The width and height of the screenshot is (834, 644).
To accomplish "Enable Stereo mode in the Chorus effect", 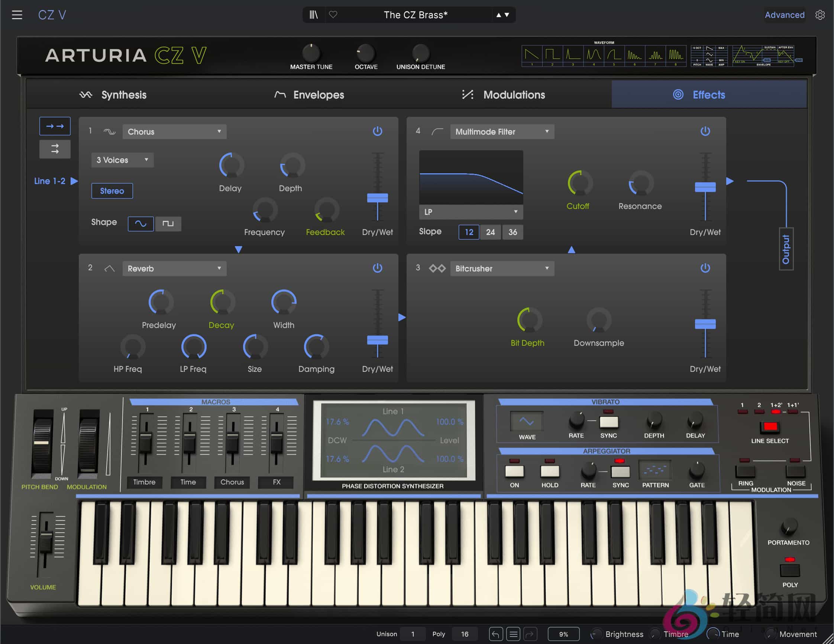I will (112, 191).
